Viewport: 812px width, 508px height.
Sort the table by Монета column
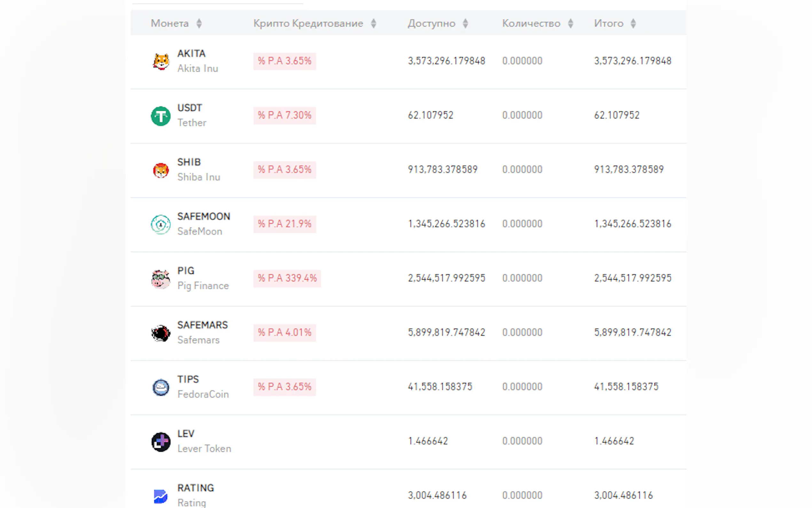pyautogui.click(x=199, y=23)
